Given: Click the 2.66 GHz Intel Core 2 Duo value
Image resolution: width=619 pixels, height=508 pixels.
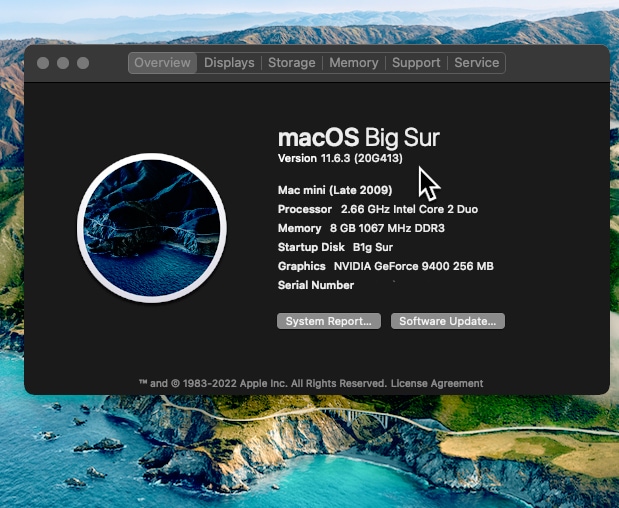Looking at the screenshot, I should (x=409, y=209).
